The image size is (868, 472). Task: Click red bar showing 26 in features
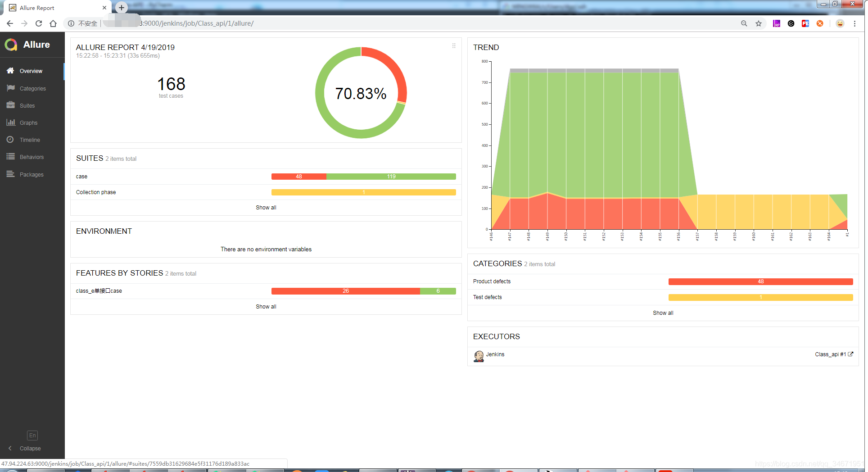[x=346, y=291]
